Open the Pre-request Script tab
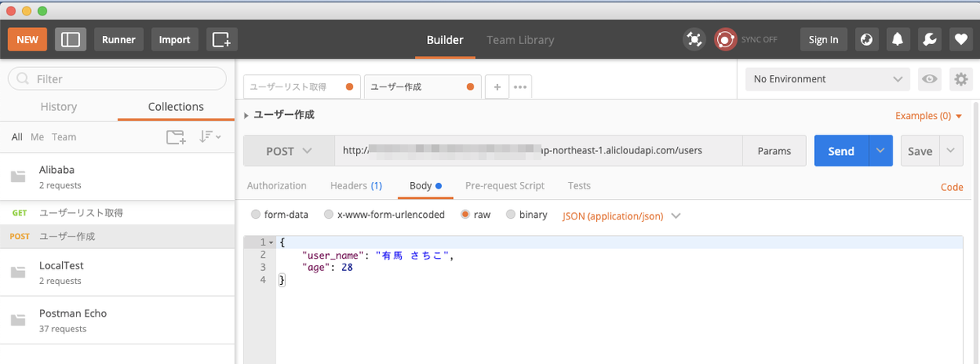980x364 pixels. point(505,186)
